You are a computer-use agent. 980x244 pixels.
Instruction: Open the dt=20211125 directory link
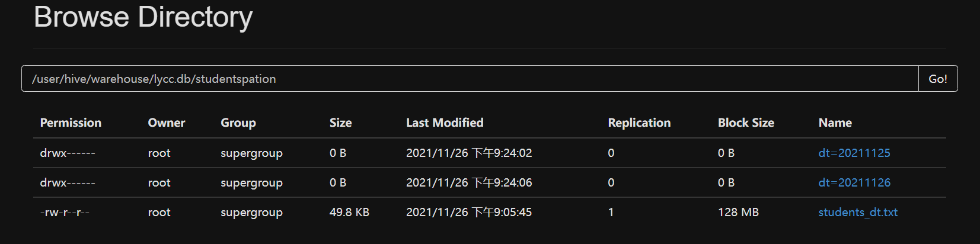(x=854, y=153)
